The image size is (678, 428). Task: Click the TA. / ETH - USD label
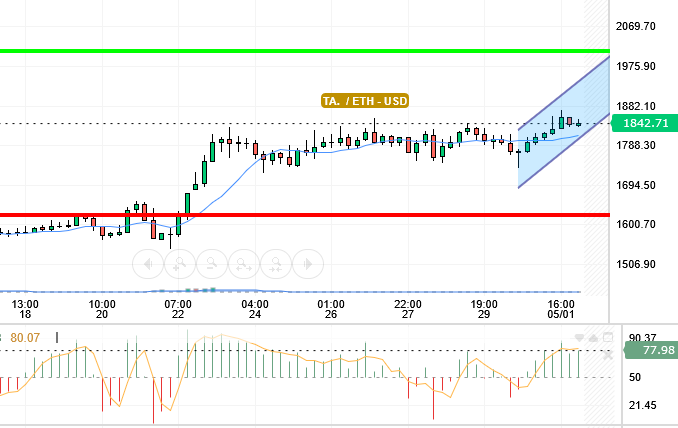coord(365,101)
